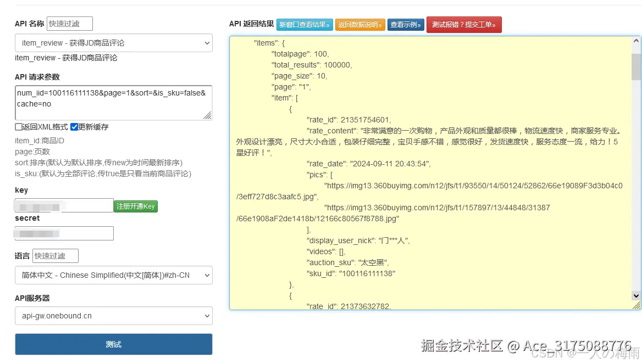Click the key input field

[x=63, y=205]
